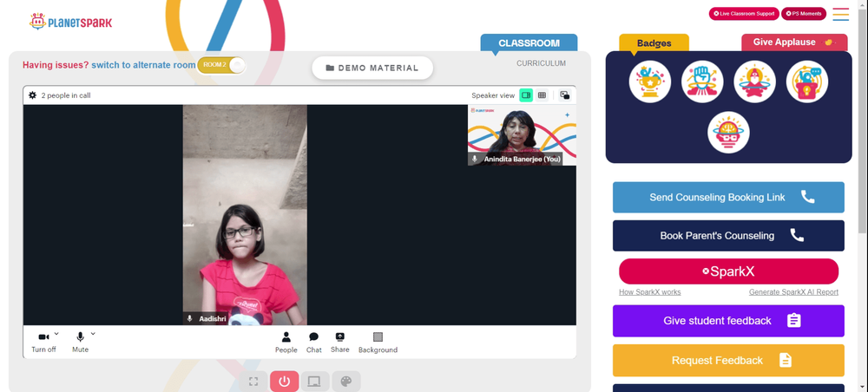The height and width of the screenshot is (392, 868).
Task: Select the Badges tab
Action: [654, 43]
